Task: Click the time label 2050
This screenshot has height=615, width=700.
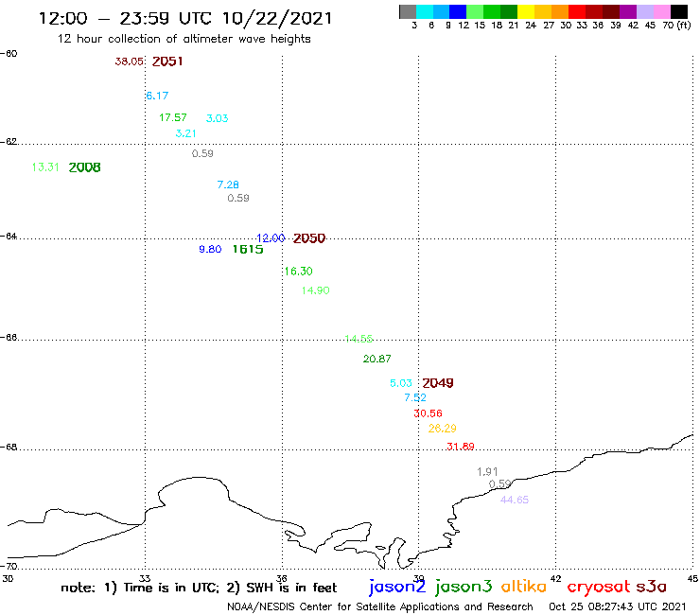Action: 309,238
